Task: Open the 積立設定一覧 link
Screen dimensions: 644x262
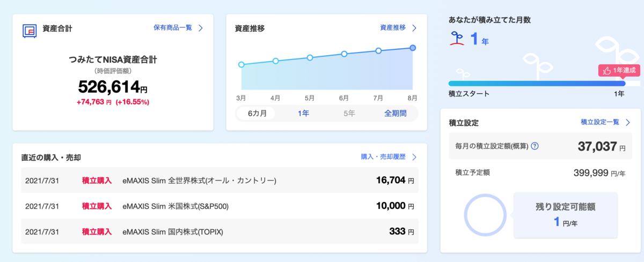Action: coord(600,122)
